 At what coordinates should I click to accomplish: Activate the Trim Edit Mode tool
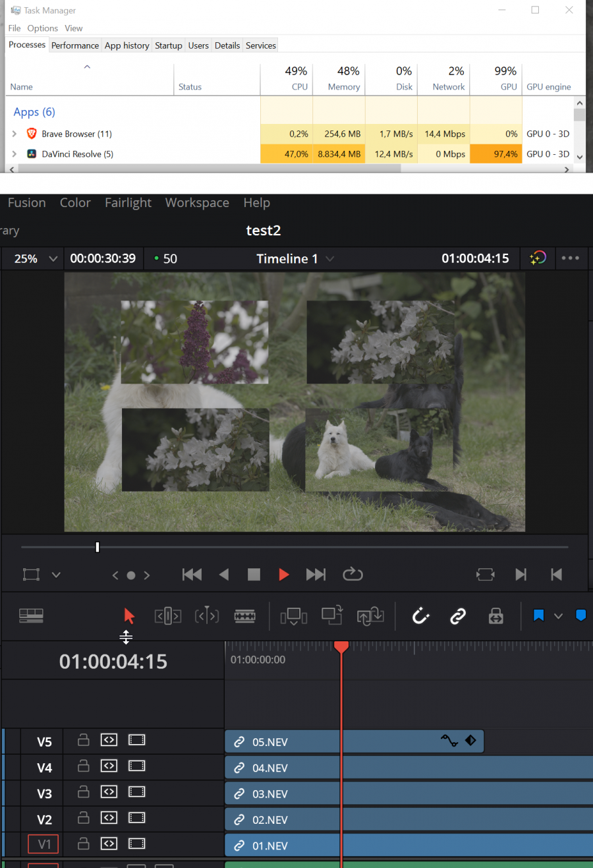(x=167, y=616)
